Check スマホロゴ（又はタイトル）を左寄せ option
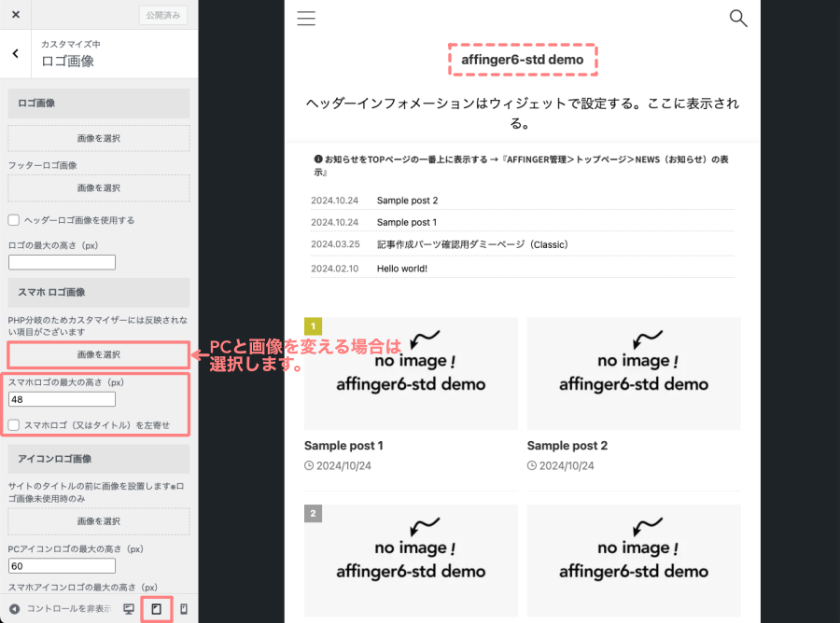 tap(14, 424)
